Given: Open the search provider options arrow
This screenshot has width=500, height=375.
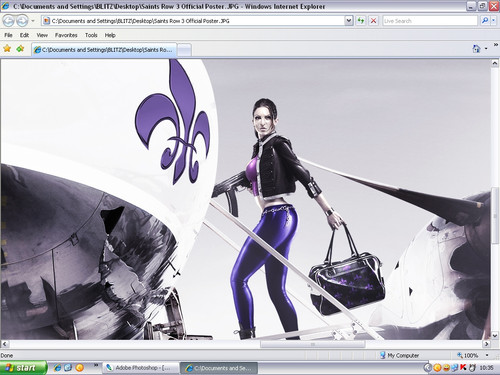Looking at the screenshot, I should 494,21.
